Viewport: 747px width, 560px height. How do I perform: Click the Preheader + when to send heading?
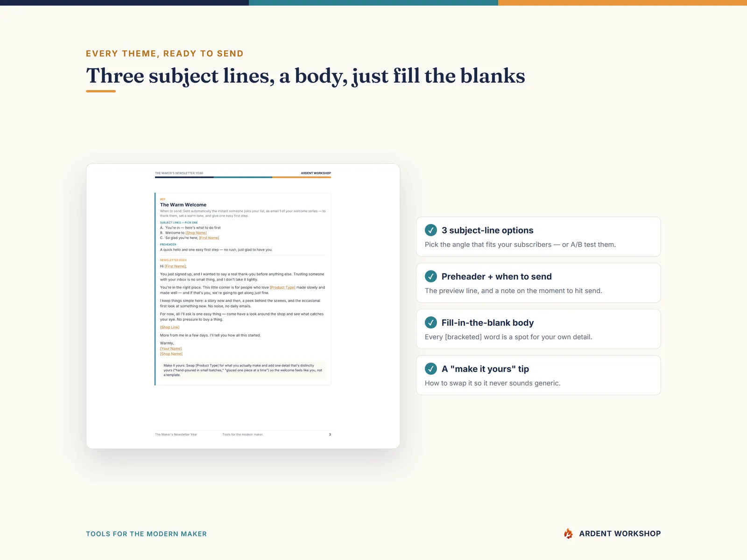tap(496, 276)
